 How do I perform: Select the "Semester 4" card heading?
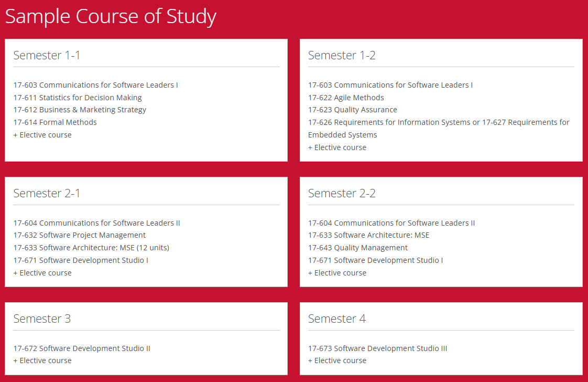pos(337,319)
